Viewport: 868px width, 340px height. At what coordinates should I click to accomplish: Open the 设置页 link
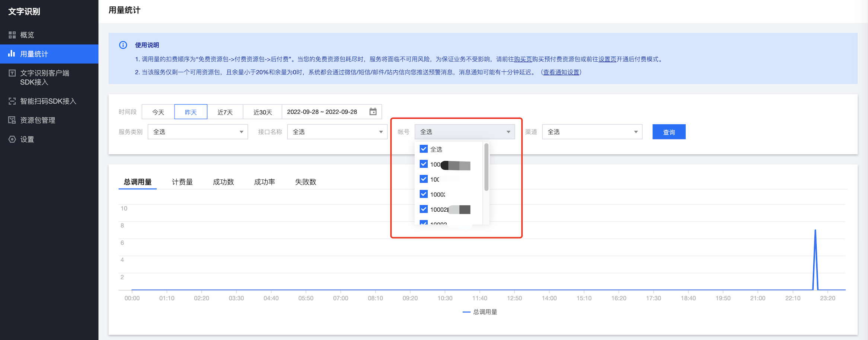click(607, 59)
